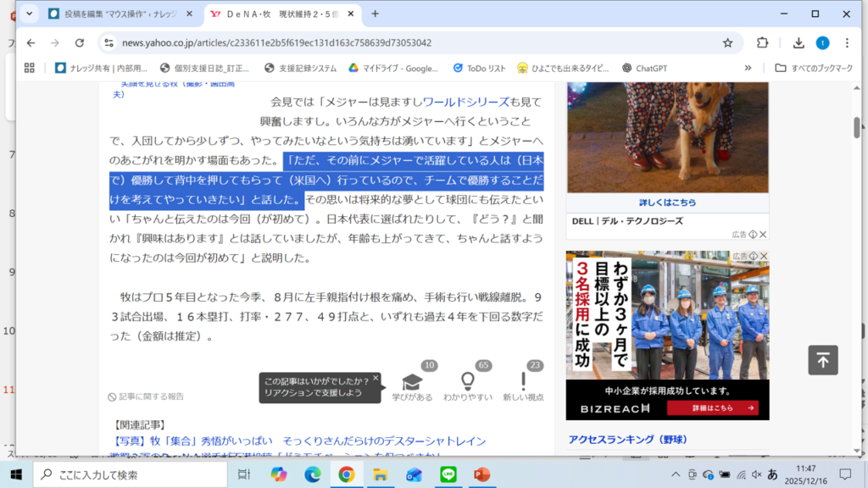Viewport: 868px width, 488px height.
Task: Open the LINE app in the taskbar
Action: coord(448,474)
